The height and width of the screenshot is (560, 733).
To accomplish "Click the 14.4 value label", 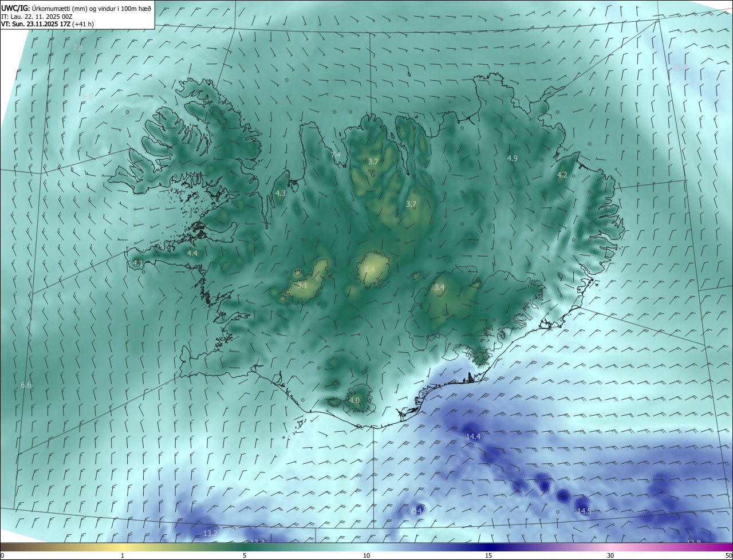I will 473,436.
